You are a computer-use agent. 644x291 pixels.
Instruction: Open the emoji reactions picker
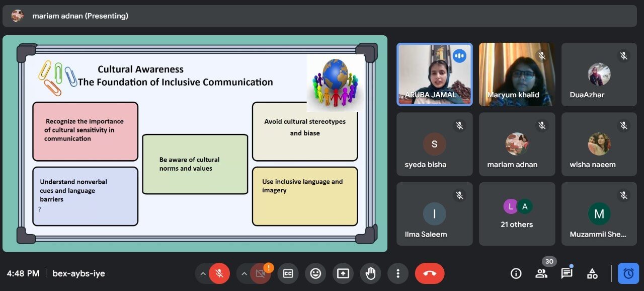pyautogui.click(x=315, y=273)
